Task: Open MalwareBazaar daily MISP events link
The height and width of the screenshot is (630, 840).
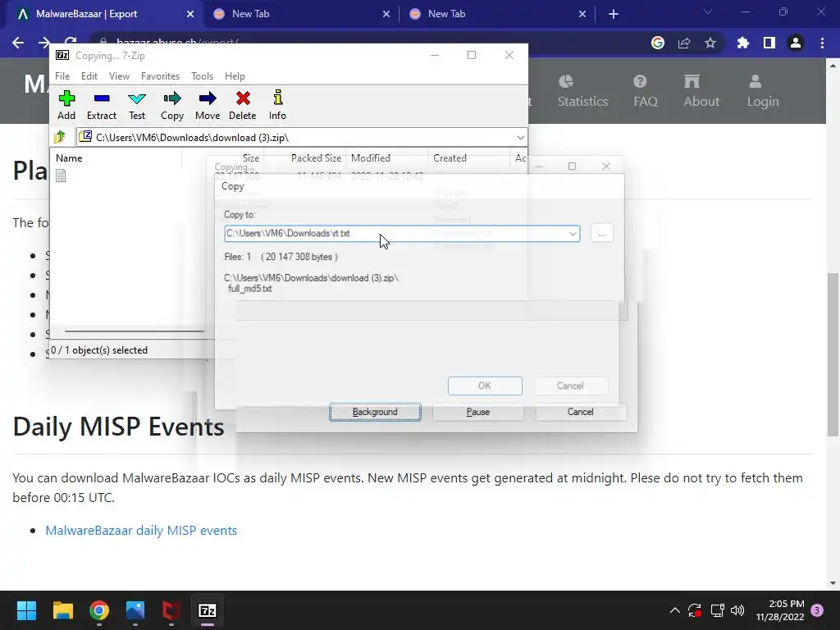Action: pyautogui.click(x=141, y=531)
